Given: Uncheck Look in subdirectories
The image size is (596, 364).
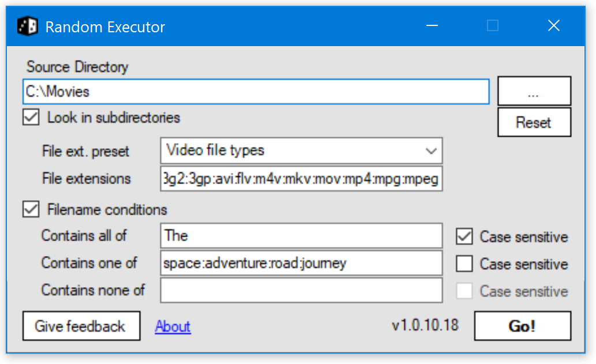Looking at the screenshot, I should (31, 118).
